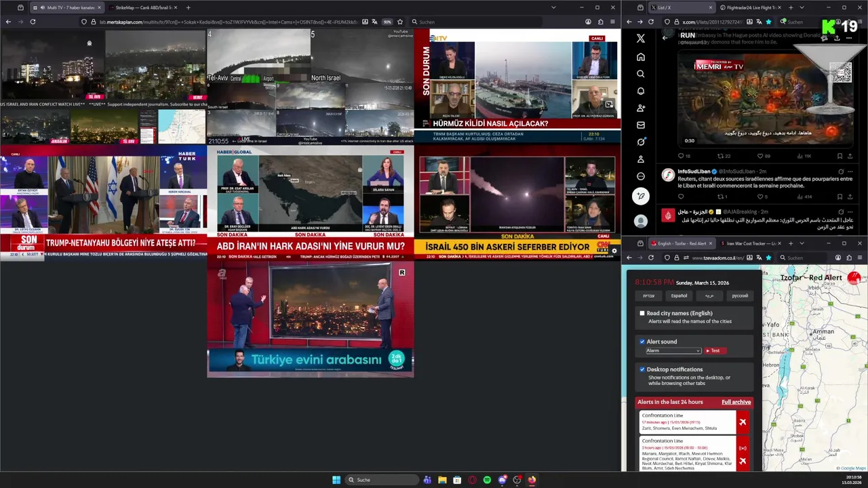Open InfoSudLiban profile name
Viewport: 868px width, 488px height.
pyautogui.click(x=692, y=171)
